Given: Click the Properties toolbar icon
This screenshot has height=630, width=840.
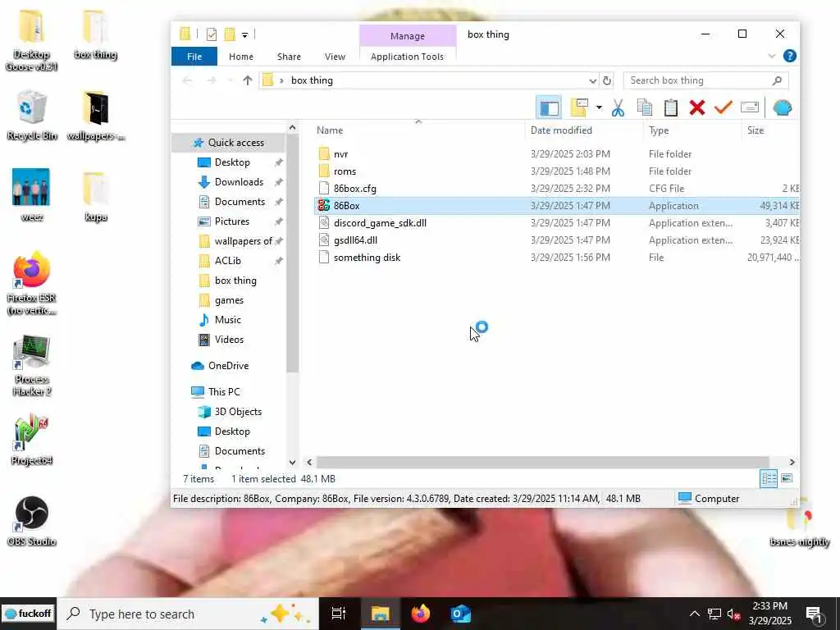Looking at the screenshot, I should tap(750, 107).
